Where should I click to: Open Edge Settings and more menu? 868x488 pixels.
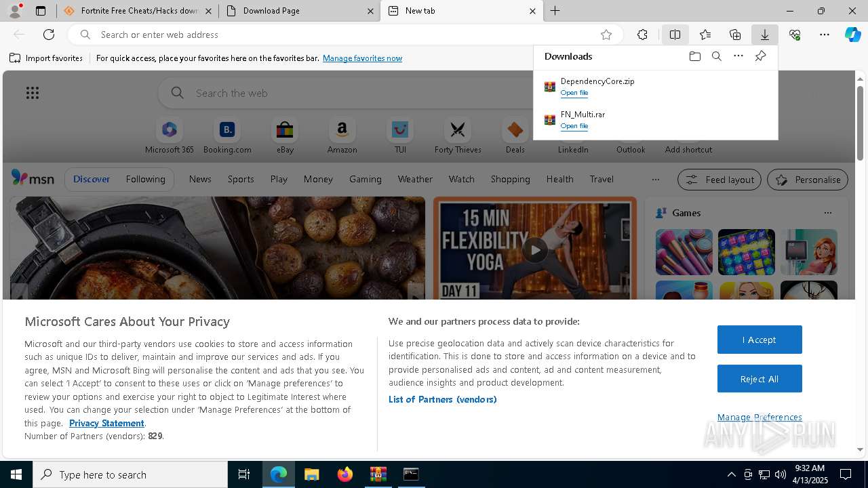pyautogui.click(x=825, y=35)
